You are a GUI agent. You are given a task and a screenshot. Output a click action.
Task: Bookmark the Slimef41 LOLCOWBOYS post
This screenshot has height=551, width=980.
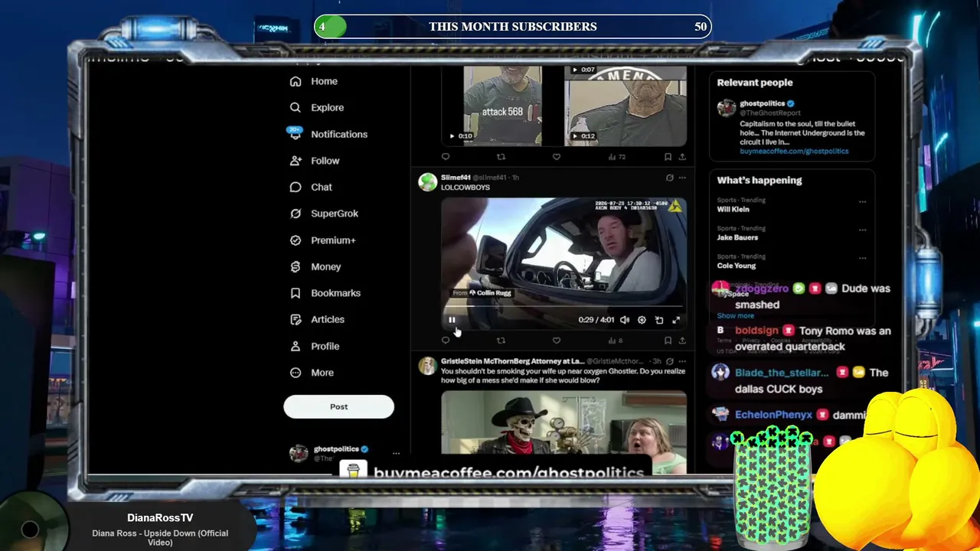668,341
